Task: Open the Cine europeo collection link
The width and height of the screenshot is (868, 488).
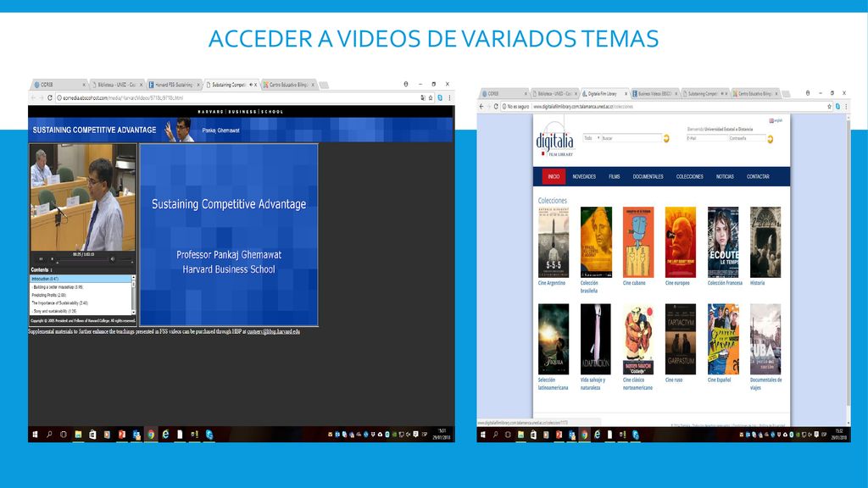Action: (677, 283)
